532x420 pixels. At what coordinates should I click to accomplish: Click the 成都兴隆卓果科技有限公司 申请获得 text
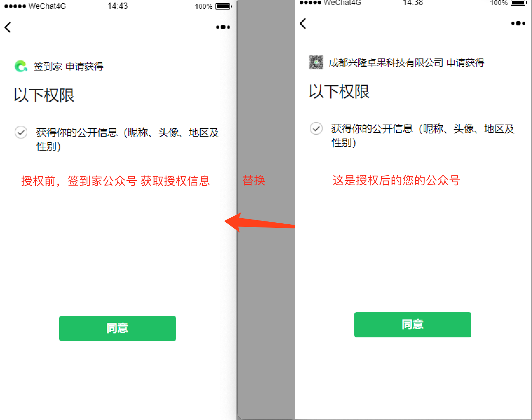[406, 63]
